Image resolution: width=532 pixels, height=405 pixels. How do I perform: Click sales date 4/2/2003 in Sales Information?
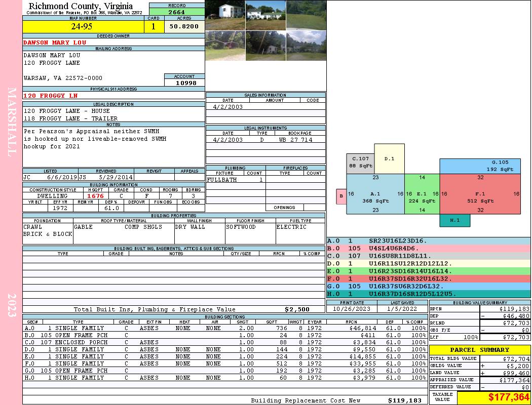click(227, 107)
